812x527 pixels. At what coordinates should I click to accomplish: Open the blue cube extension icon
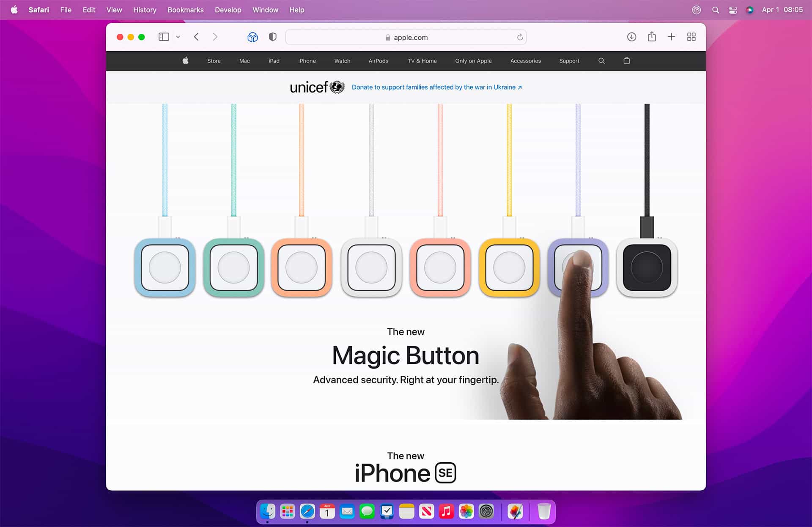coord(252,37)
